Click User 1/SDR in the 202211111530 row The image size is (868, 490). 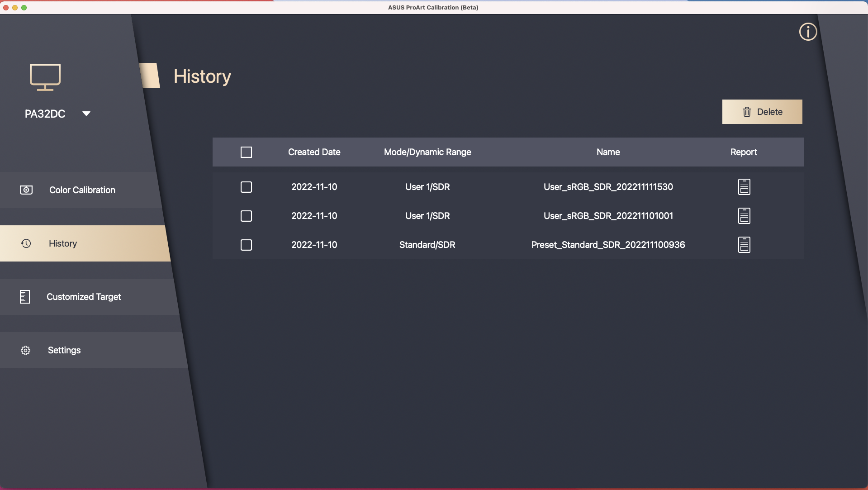[427, 187]
